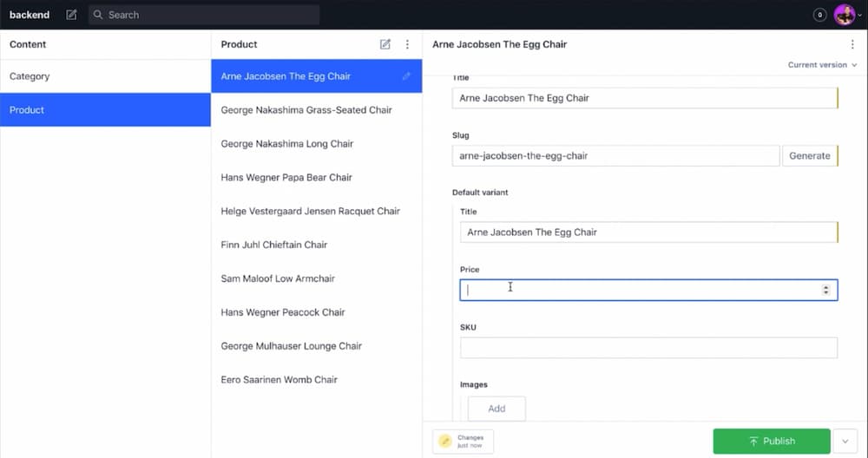The width and height of the screenshot is (868, 458).
Task: Click the pencil icon on Egg Chair item
Action: click(406, 76)
